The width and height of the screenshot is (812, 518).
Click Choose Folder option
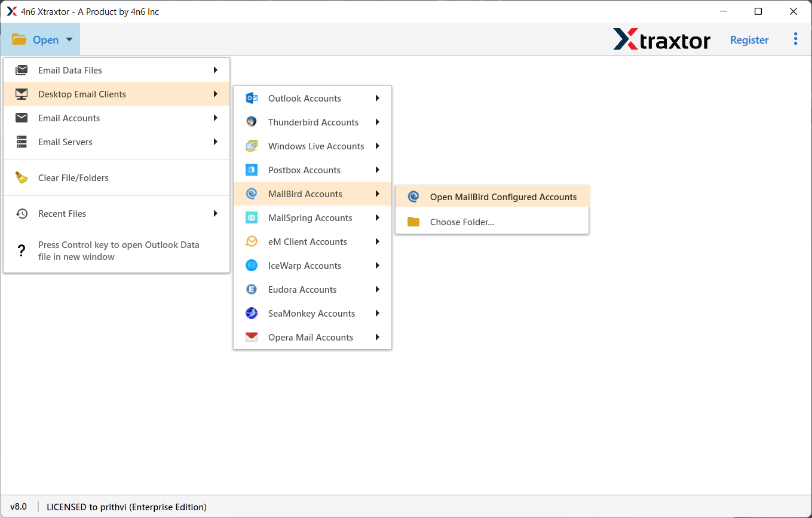click(x=462, y=222)
